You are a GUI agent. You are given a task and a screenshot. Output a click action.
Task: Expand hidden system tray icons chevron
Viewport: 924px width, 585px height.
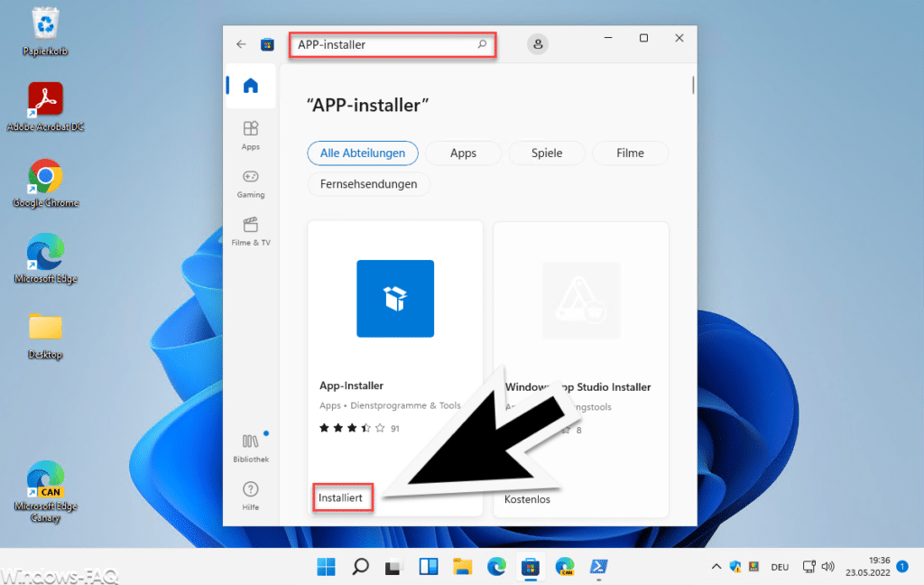coord(716,567)
